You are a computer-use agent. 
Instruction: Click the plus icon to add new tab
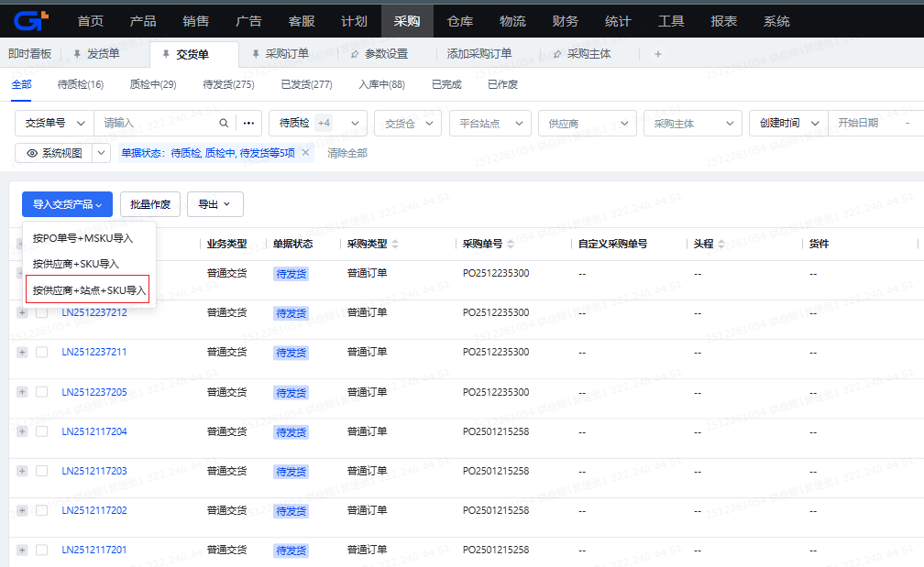tap(657, 54)
